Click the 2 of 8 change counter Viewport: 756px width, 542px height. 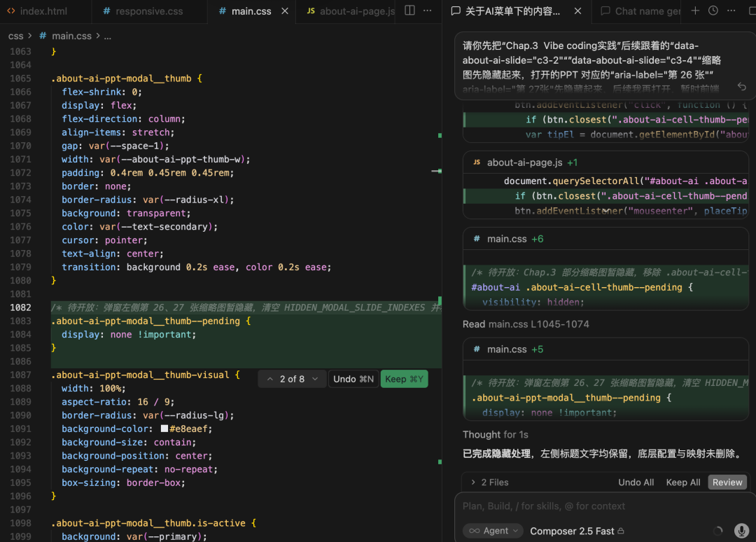[292, 379]
